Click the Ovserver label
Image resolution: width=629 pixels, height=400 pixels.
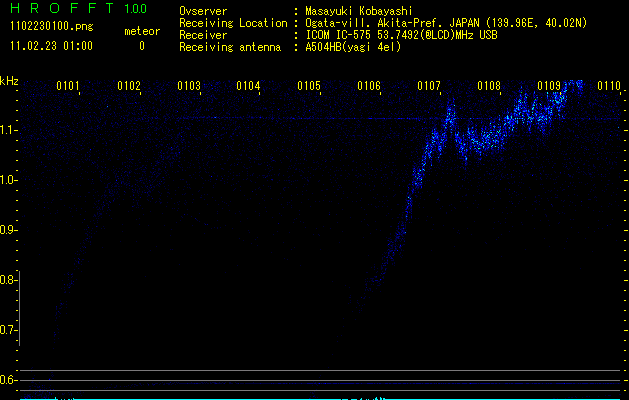click(x=203, y=11)
